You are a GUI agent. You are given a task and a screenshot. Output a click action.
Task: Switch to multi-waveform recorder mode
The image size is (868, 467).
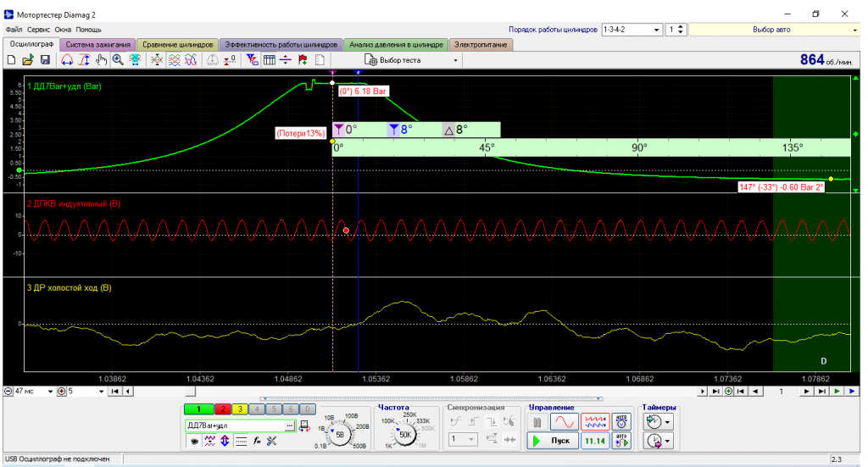[x=595, y=422]
